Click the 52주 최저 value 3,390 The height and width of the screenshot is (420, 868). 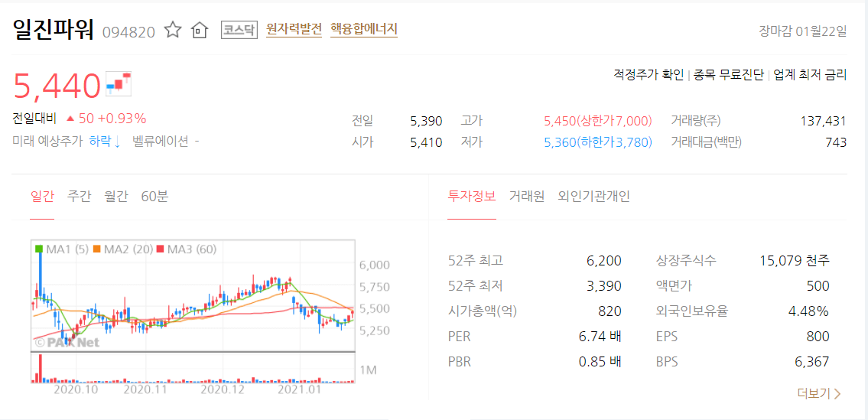pos(603,286)
